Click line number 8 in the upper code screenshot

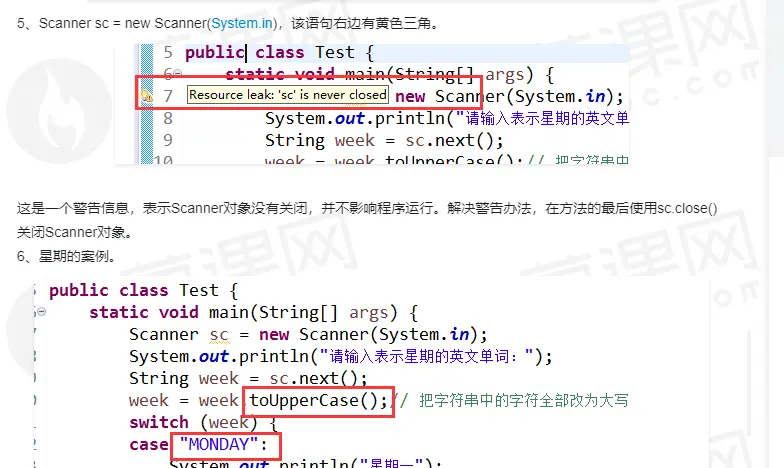168,118
